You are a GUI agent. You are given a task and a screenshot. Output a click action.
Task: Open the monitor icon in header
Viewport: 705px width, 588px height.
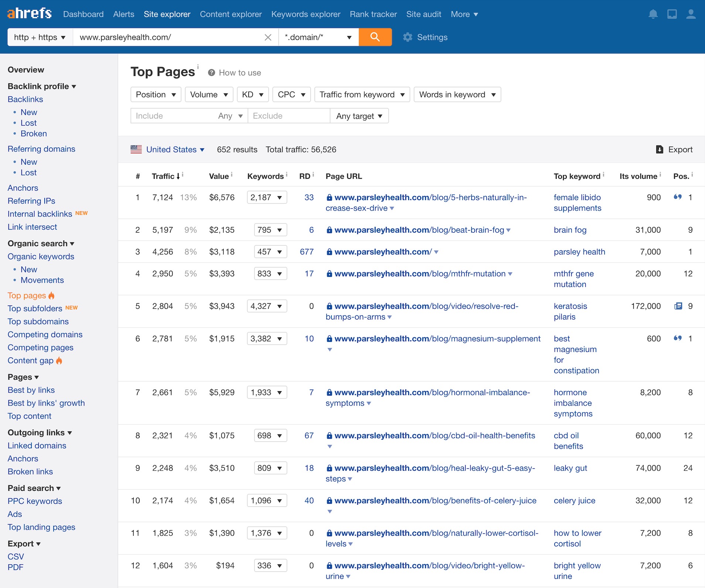[672, 14]
